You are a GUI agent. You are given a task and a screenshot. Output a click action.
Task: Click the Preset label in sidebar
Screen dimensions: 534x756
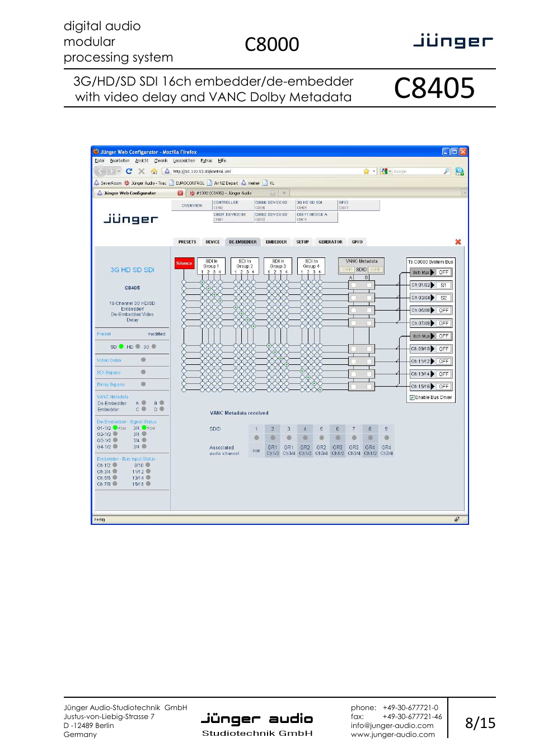pyautogui.click(x=104, y=334)
